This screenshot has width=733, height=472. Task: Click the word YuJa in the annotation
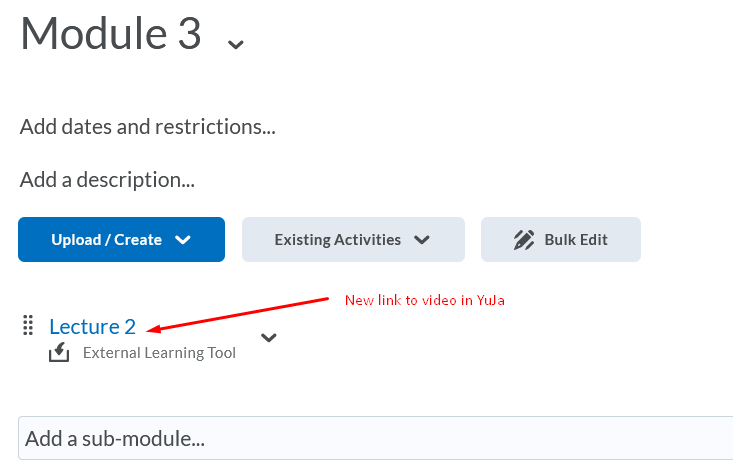coord(491,300)
